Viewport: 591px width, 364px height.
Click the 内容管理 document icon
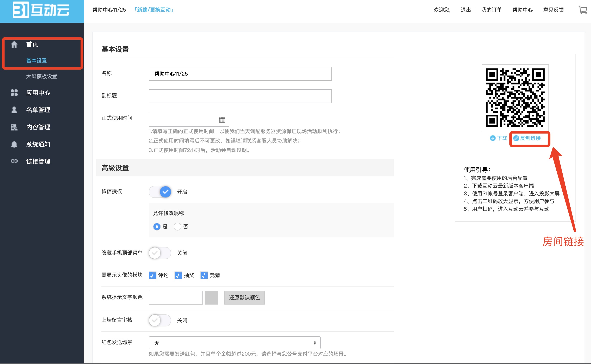[14, 127]
